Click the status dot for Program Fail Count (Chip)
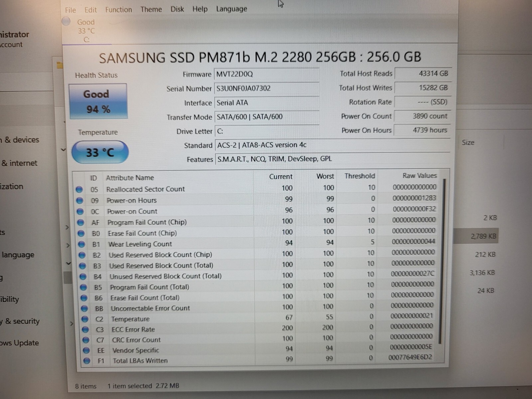 tap(80, 222)
